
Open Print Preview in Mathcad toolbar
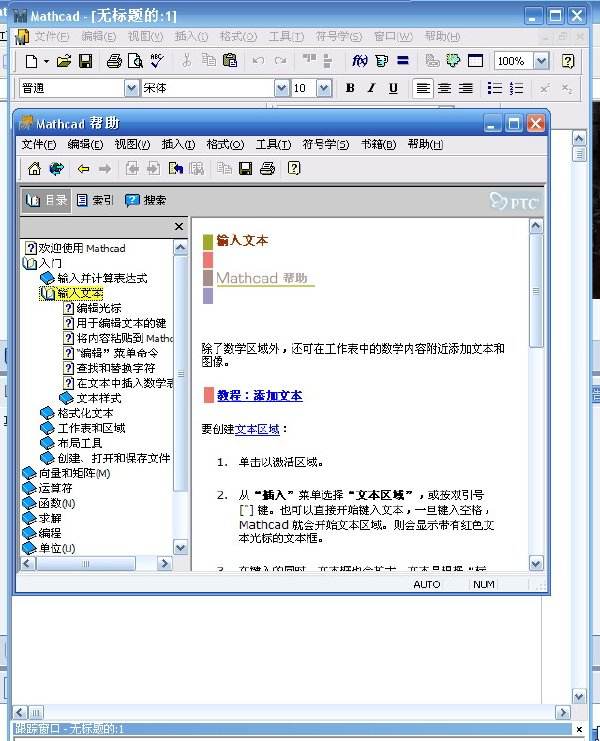(135, 61)
